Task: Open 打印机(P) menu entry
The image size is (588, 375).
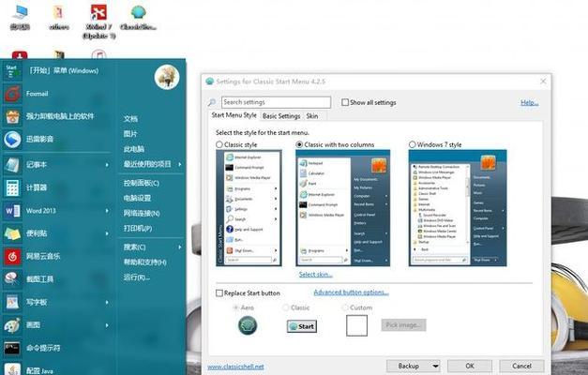Action: (x=138, y=229)
